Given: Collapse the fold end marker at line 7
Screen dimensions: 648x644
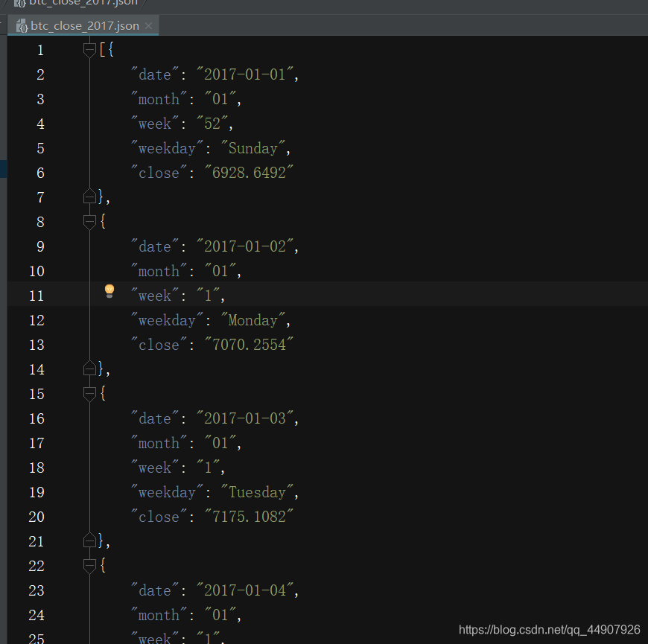Looking at the screenshot, I should [89, 197].
